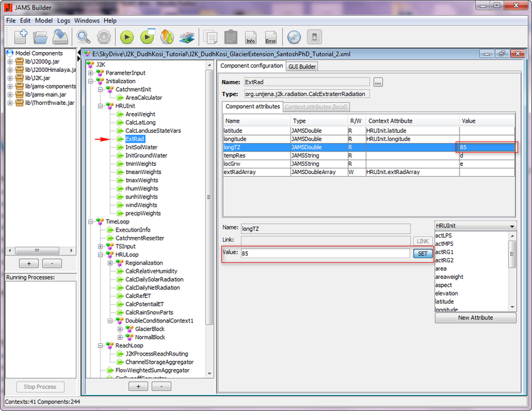Viewport: 532px width, 411px height.
Task: Click the Save Model toolbar icon
Action: tap(60, 36)
